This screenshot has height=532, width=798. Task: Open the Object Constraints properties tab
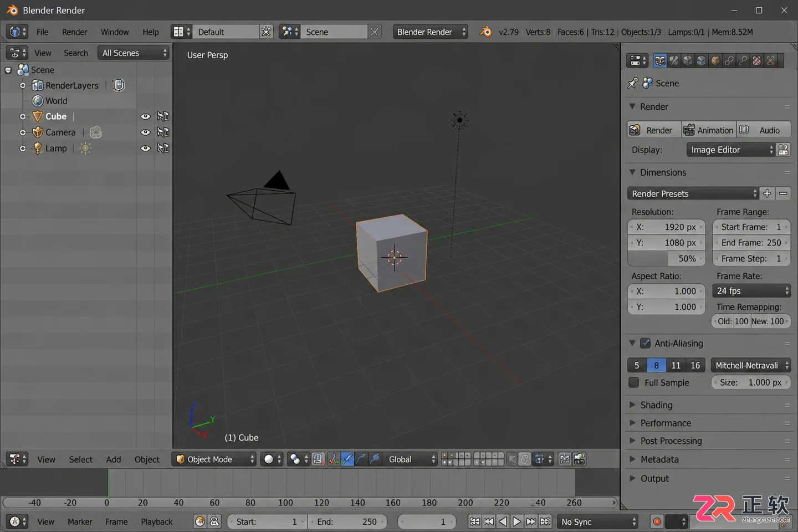729,61
